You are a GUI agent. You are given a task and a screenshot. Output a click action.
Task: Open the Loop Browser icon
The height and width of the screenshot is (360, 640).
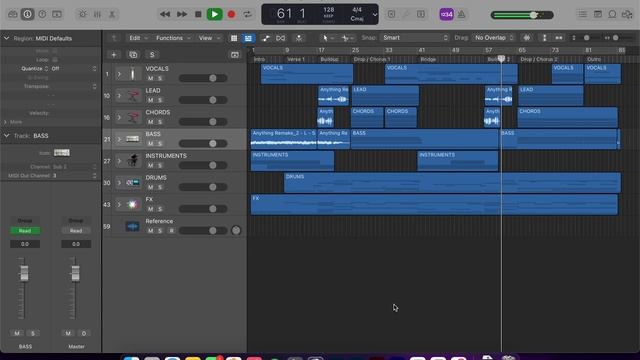[x=612, y=14]
